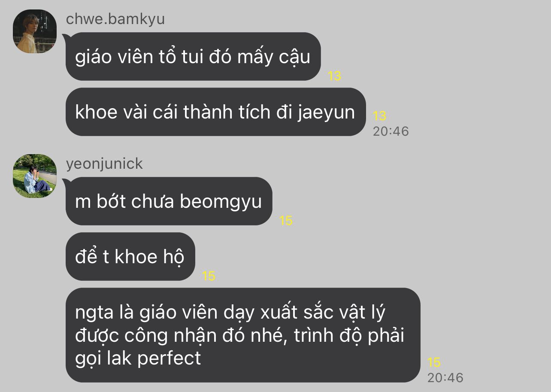This screenshot has width=551, height=392.
Task: Click read count 15 next to "để t khoe hộ"
Action: pyautogui.click(x=209, y=276)
